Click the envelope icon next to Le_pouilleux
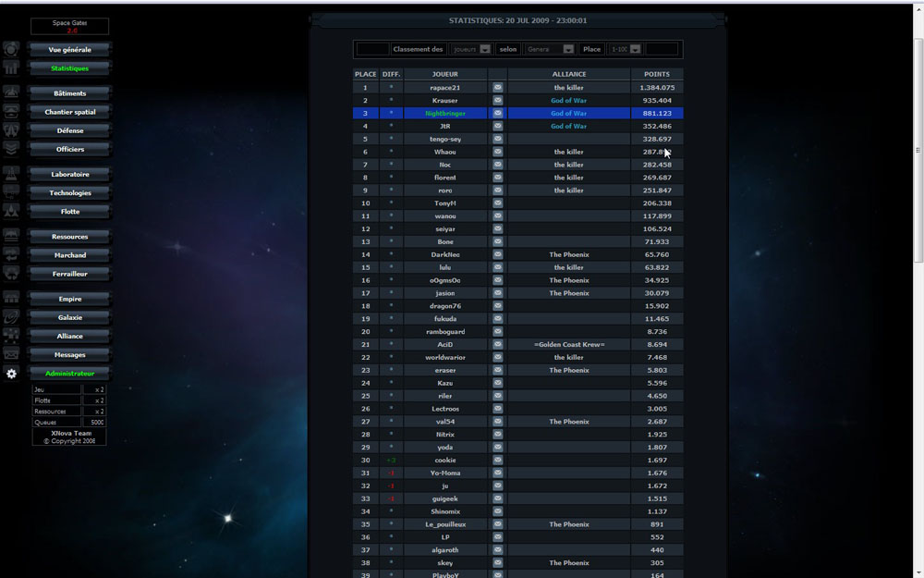This screenshot has width=924, height=578. click(x=497, y=525)
